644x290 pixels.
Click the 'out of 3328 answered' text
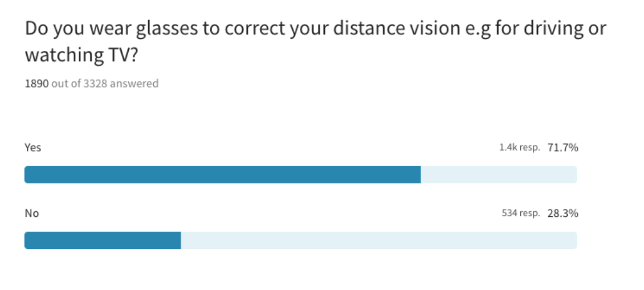click(x=105, y=84)
